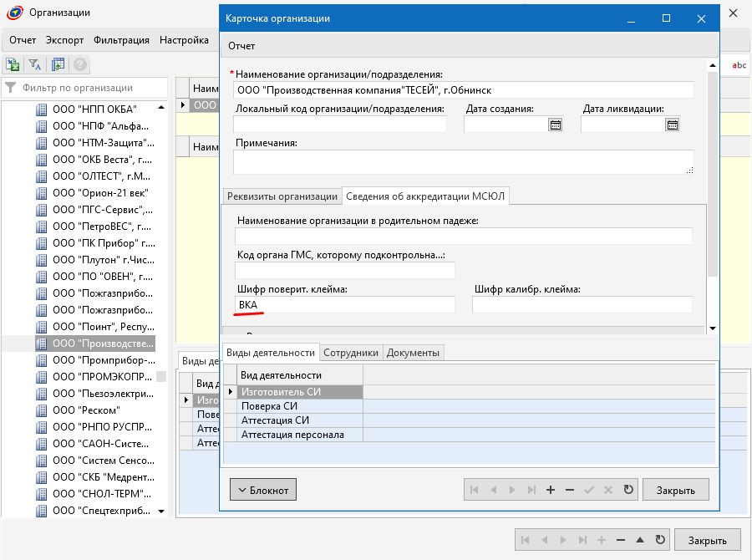Go to next record in Организации navigator

coord(563,540)
